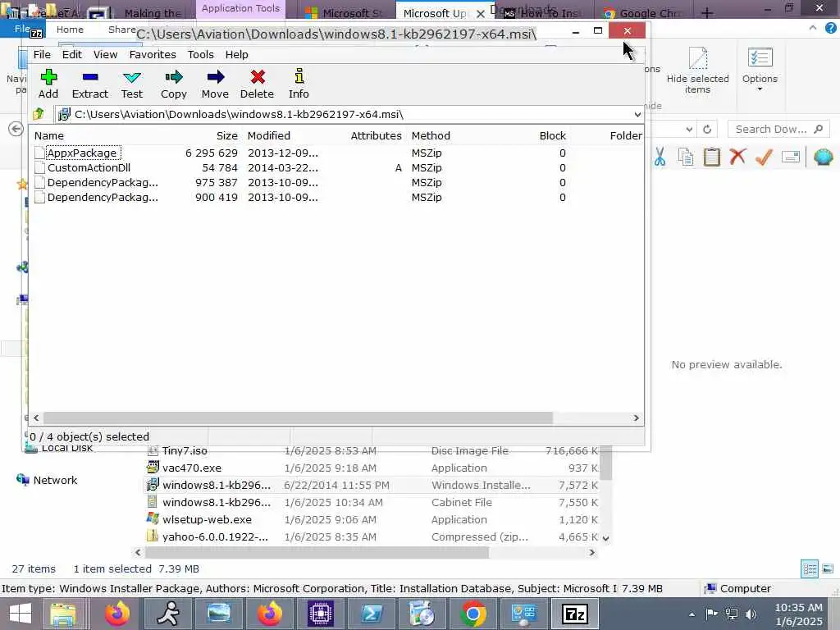Select the yahoo-6.0.0.1922 zip file
The image size is (840, 630).
[x=216, y=536]
